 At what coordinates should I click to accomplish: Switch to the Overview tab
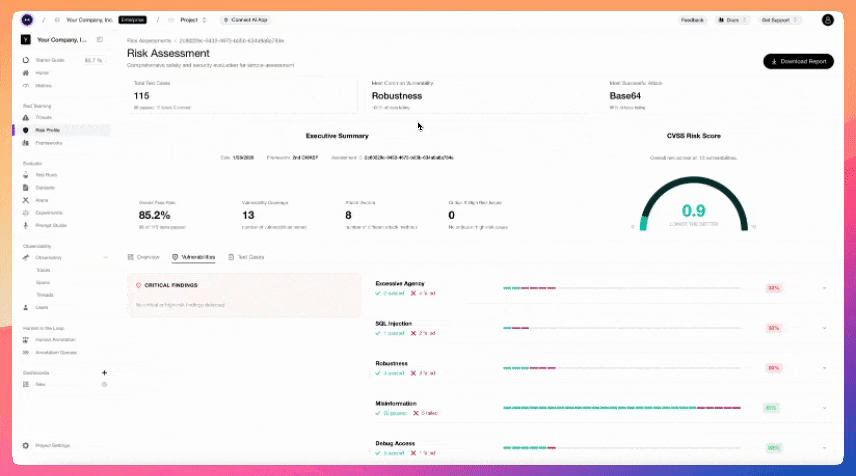point(143,257)
